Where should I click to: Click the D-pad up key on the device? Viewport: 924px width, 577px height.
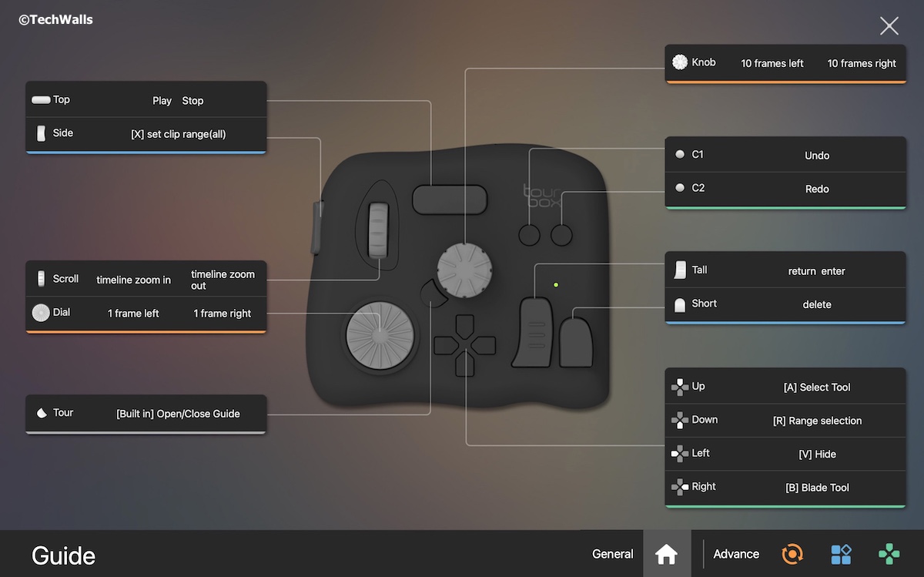[465, 327]
